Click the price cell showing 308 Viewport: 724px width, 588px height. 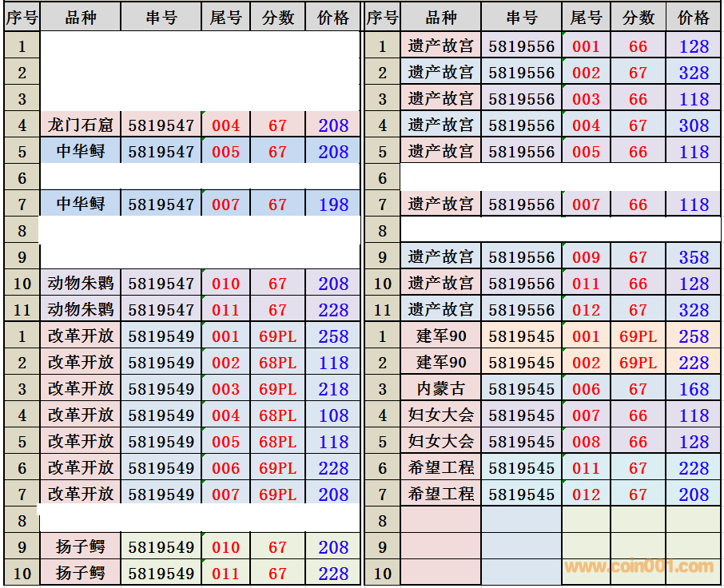(694, 125)
